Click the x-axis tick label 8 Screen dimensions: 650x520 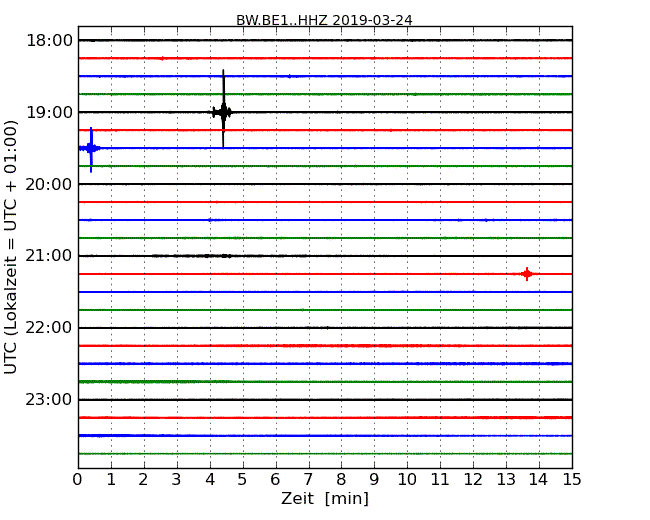pos(341,480)
